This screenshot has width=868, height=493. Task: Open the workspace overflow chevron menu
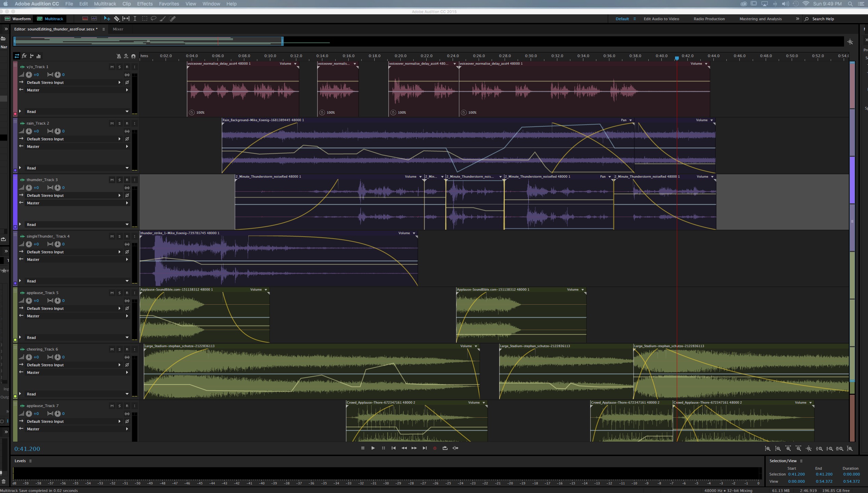798,19
